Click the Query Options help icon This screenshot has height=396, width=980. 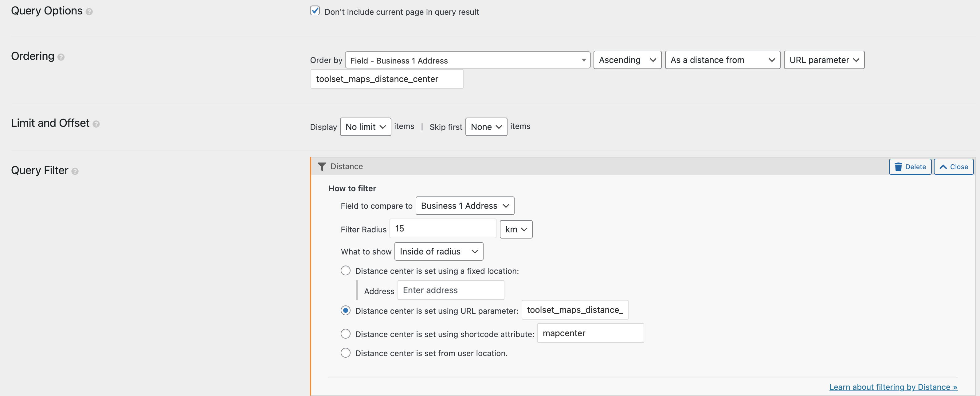click(x=89, y=12)
